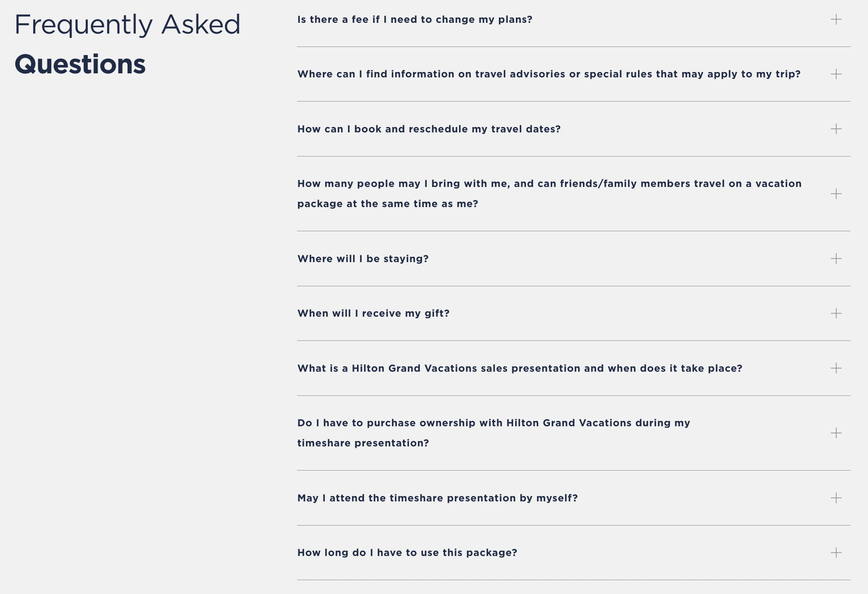The width and height of the screenshot is (868, 594).
Task: Show answer for "Where will I be staying?"
Action: click(363, 259)
